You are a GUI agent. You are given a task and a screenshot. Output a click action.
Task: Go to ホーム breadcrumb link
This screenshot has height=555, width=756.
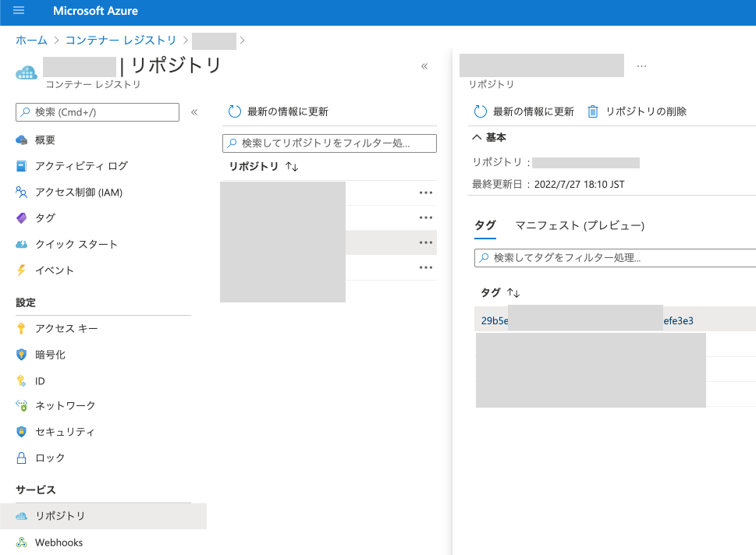click(x=31, y=40)
